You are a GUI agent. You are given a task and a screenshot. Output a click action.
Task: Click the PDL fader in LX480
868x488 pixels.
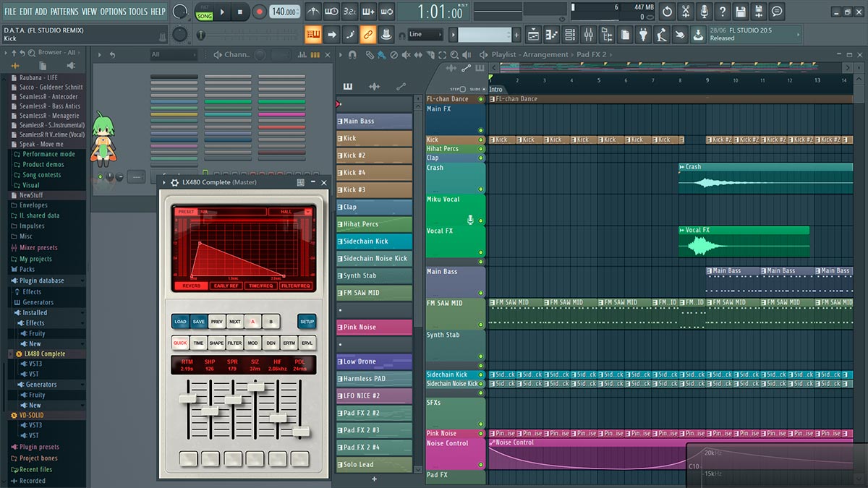301,432
